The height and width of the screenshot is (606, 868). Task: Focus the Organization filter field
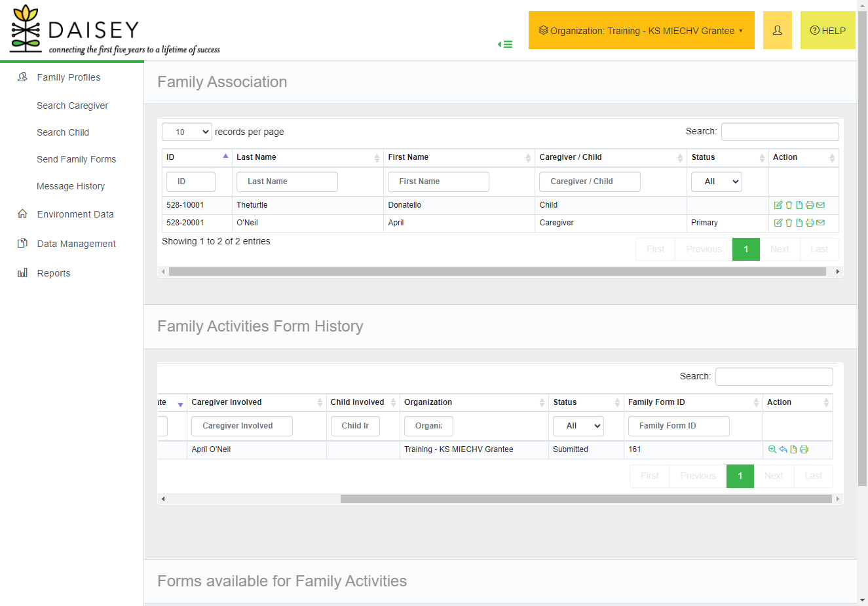coord(428,426)
